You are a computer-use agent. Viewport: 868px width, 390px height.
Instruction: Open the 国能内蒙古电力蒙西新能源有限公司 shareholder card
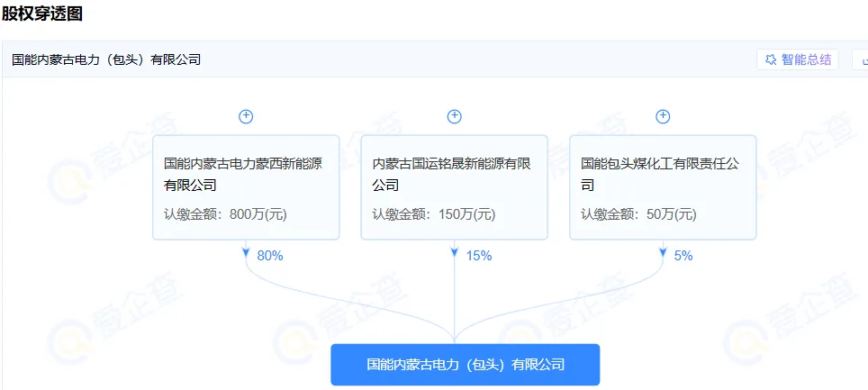pos(246,187)
